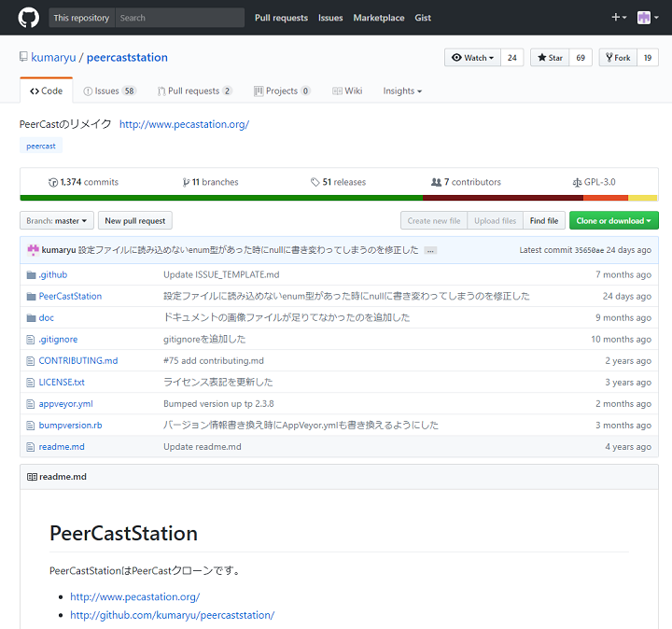
Task: Click the dark red language bar segment
Action: click(x=503, y=198)
